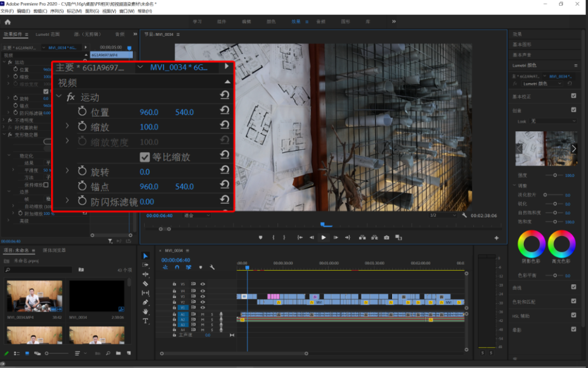Switch to the 媒体浏览器 tab
This screenshot has width=588, height=368.
point(54,250)
